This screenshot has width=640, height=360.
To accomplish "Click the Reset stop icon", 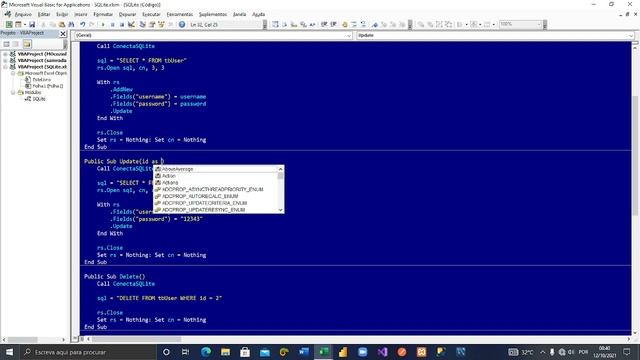I will point(122,24).
